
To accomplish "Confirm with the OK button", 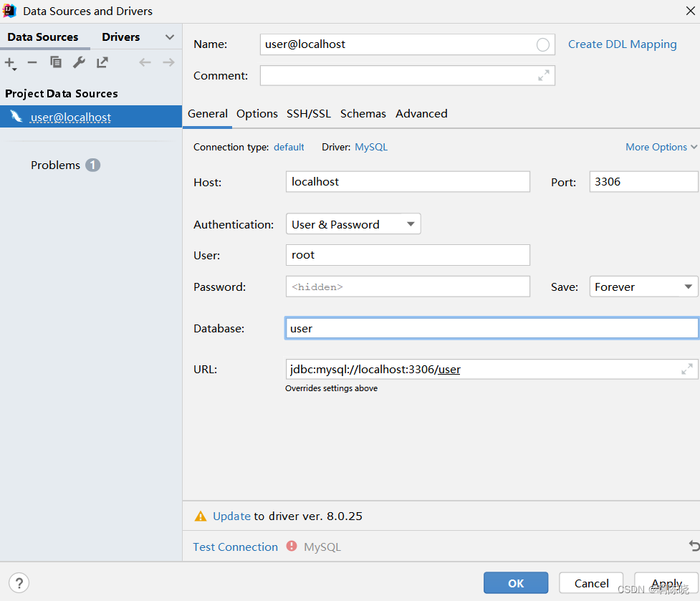I will click(516, 582).
